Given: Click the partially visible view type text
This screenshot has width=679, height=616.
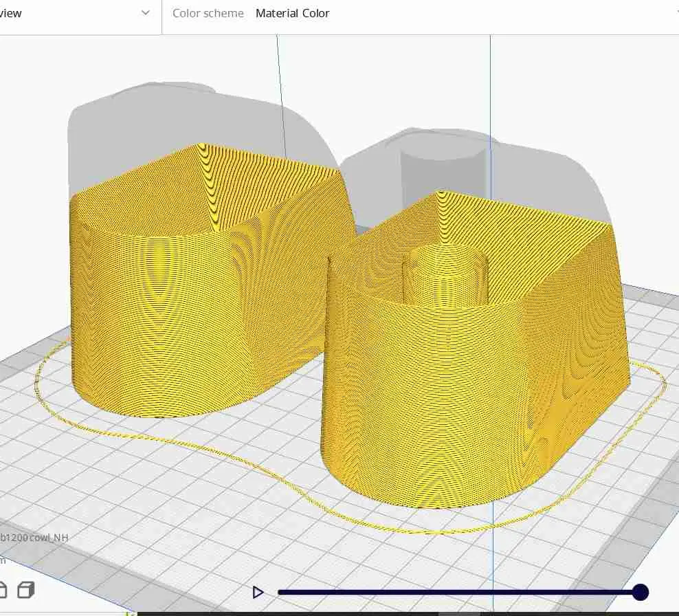Looking at the screenshot, I should [x=10, y=13].
